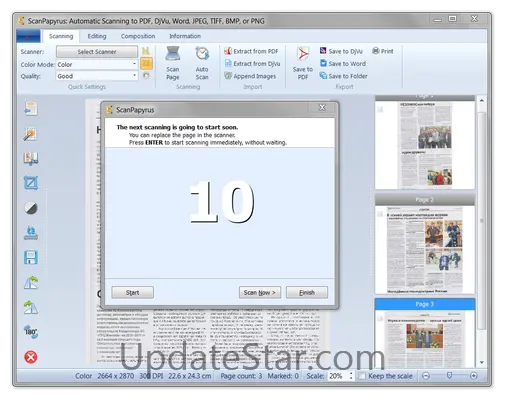Image resolution: width=505 pixels, height=400 pixels.
Task: Select the first page thumbnail
Action: click(425, 142)
